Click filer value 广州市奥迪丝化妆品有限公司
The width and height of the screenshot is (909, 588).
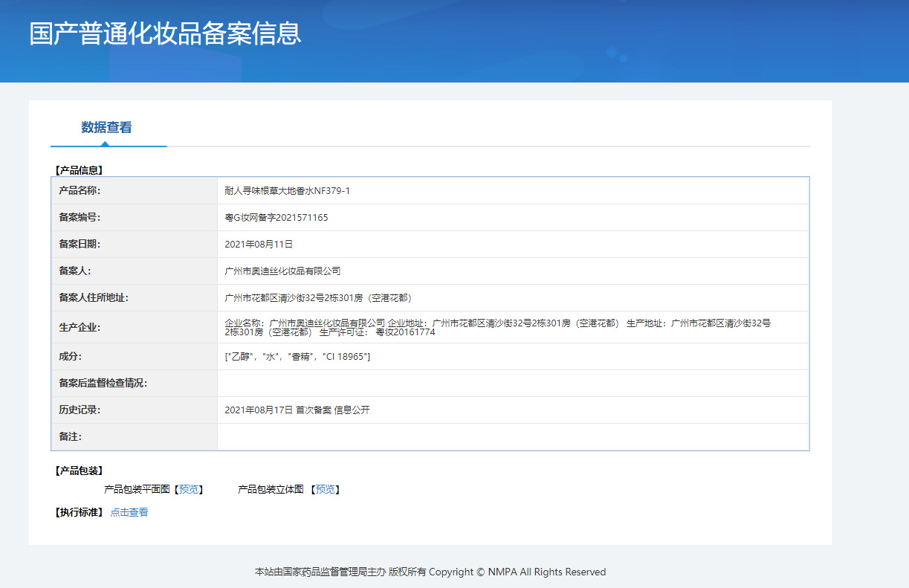[282, 271]
